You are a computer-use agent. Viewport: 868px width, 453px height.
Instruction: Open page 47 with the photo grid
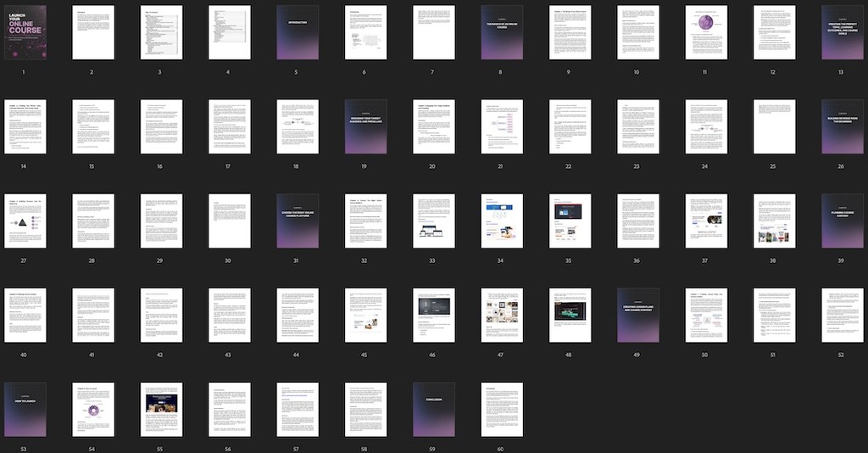tap(502, 315)
